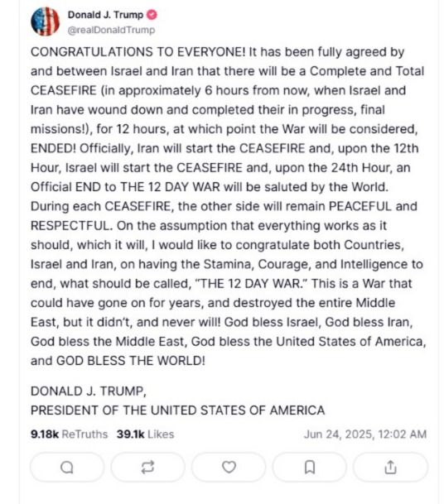
Task: Open the share icon on the post
Action: [390, 467]
